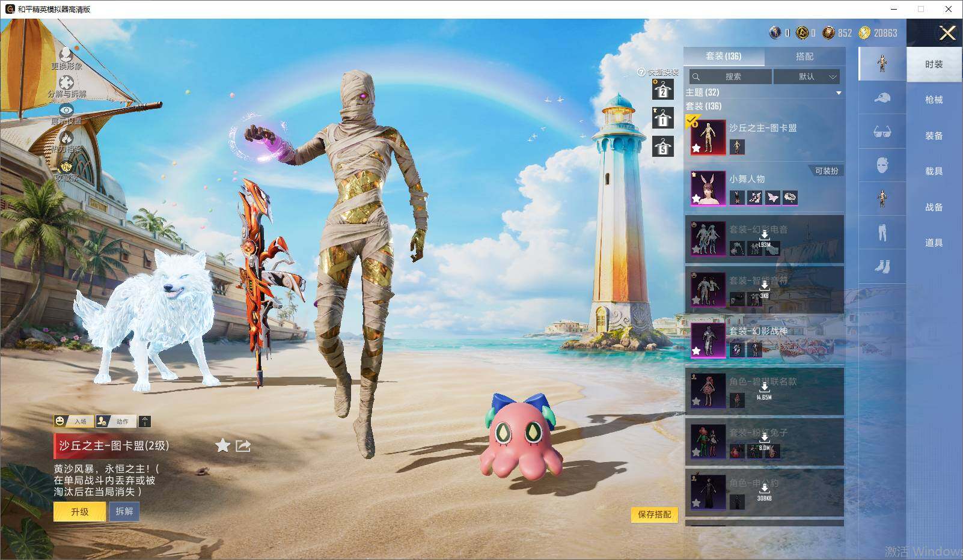Switch to quick outfit hanger slot 2

(x=662, y=90)
